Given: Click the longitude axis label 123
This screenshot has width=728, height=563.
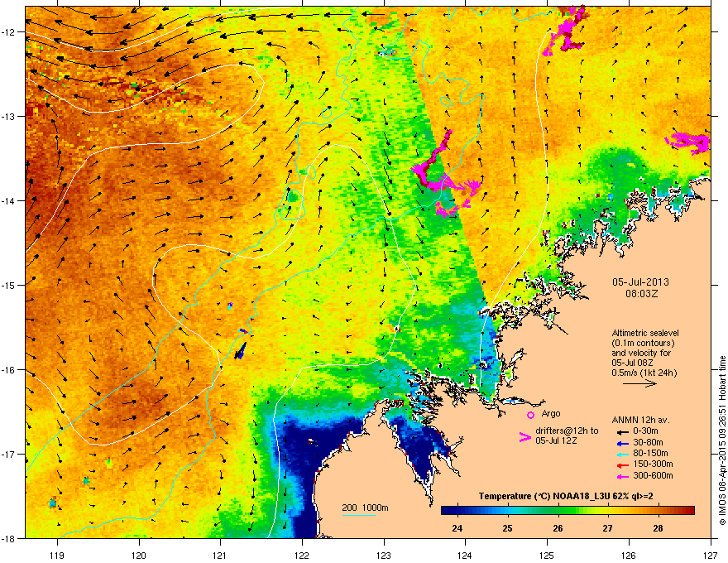Looking at the screenshot, I should click(x=384, y=555).
